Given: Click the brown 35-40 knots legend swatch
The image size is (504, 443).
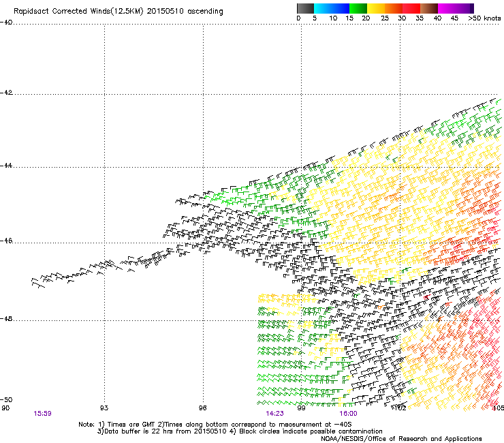Looking at the screenshot, I should tap(429, 8).
